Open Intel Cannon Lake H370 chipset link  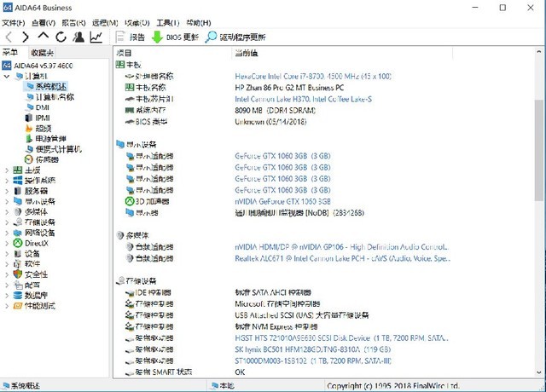point(304,99)
